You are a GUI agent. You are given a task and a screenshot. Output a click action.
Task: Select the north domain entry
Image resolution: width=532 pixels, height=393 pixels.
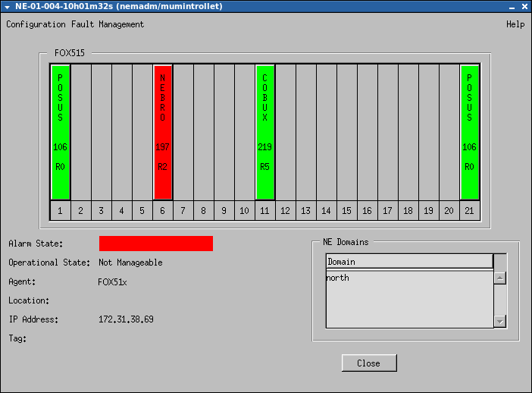point(338,278)
